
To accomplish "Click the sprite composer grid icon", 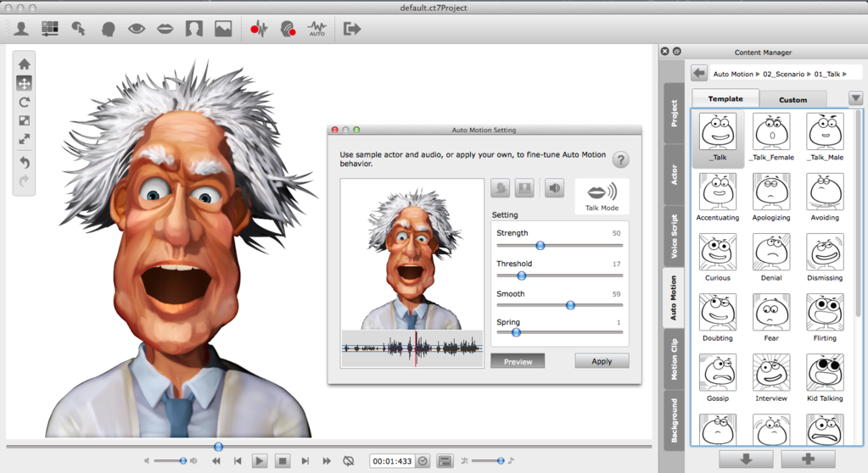I will point(50,29).
